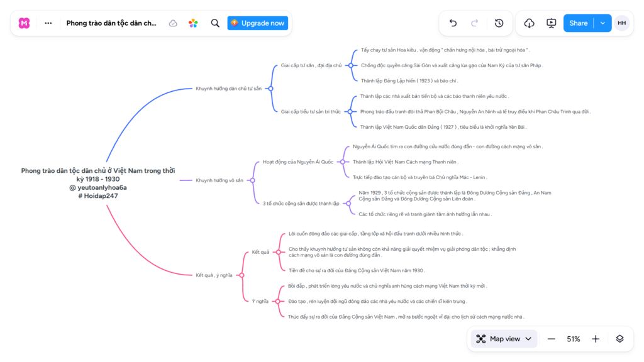
Task: Select the Tiền đề cho sự ra đời topic
Action: tap(357, 270)
